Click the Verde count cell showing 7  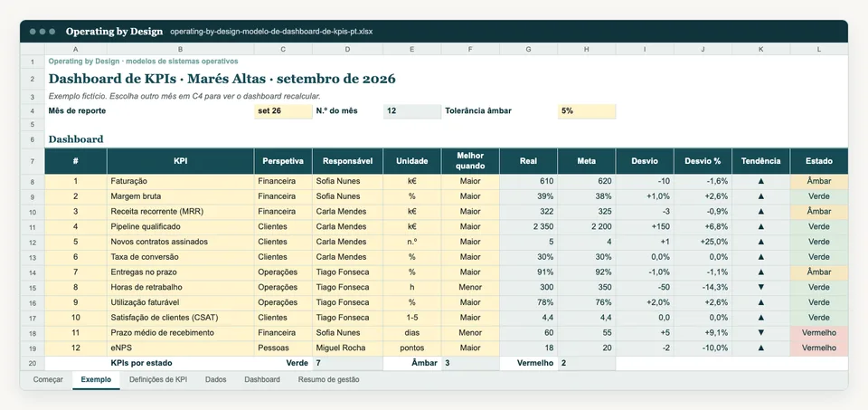click(x=347, y=364)
